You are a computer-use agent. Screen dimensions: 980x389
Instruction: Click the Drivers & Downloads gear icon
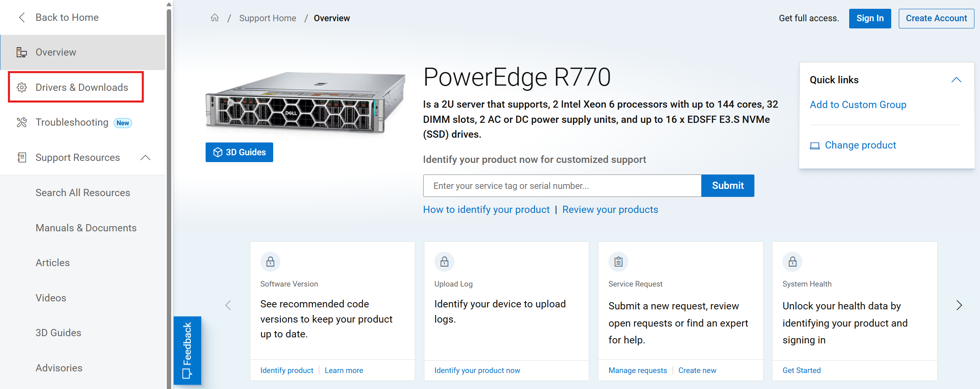point(22,87)
